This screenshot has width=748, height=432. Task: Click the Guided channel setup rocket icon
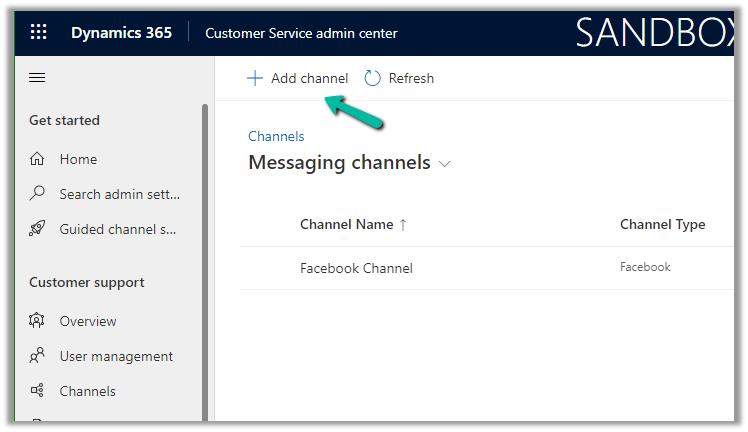38,229
